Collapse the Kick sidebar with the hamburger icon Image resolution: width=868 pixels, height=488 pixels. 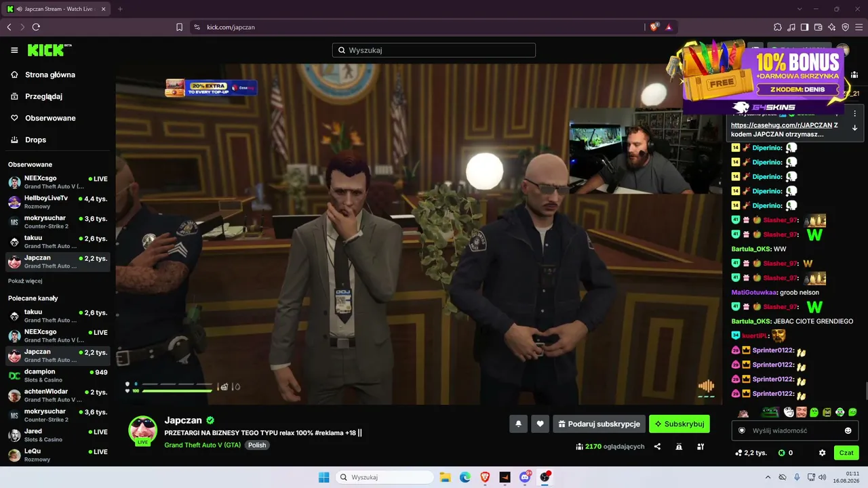[x=14, y=50]
